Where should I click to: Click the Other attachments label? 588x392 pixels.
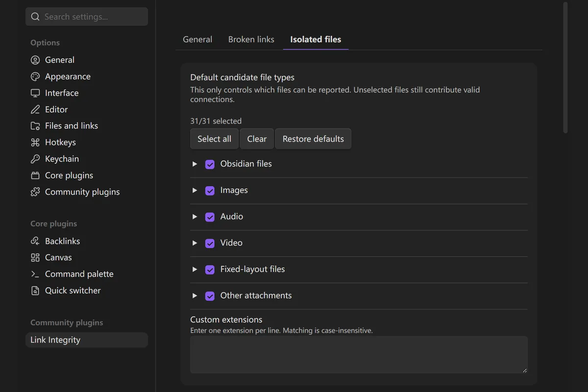(x=256, y=295)
